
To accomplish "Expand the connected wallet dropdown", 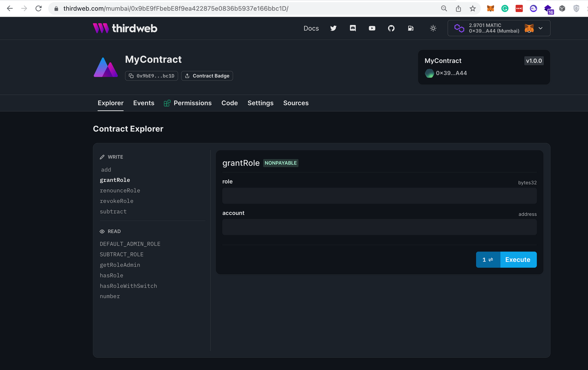I will 540,28.
